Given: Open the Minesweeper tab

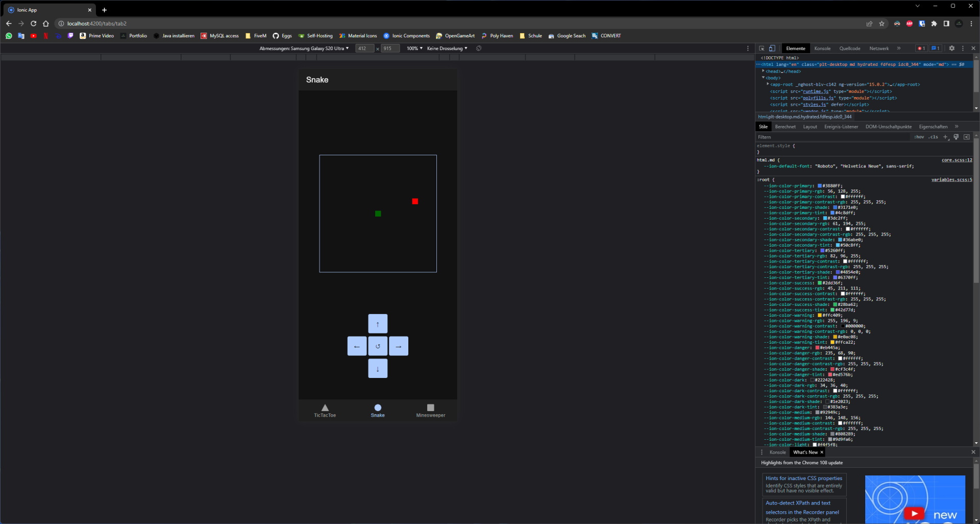Looking at the screenshot, I should tap(430, 411).
